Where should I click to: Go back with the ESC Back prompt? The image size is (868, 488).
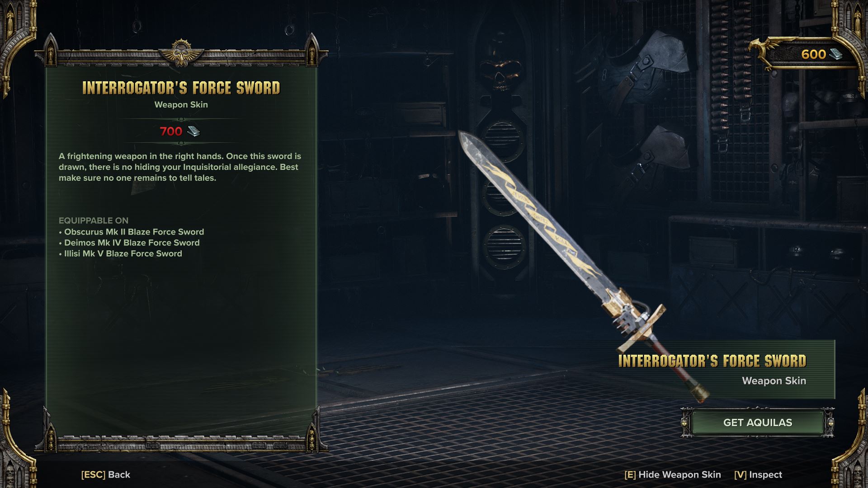105,474
